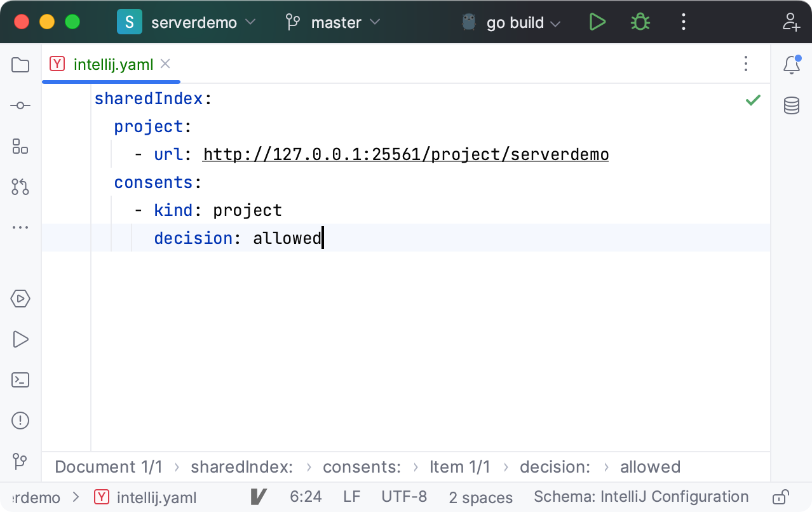812x512 pixels.
Task: Open the Services tool window
Action: 20,299
